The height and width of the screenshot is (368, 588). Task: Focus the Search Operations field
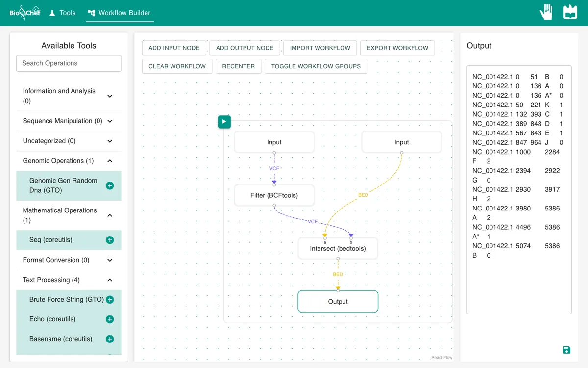(69, 63)
